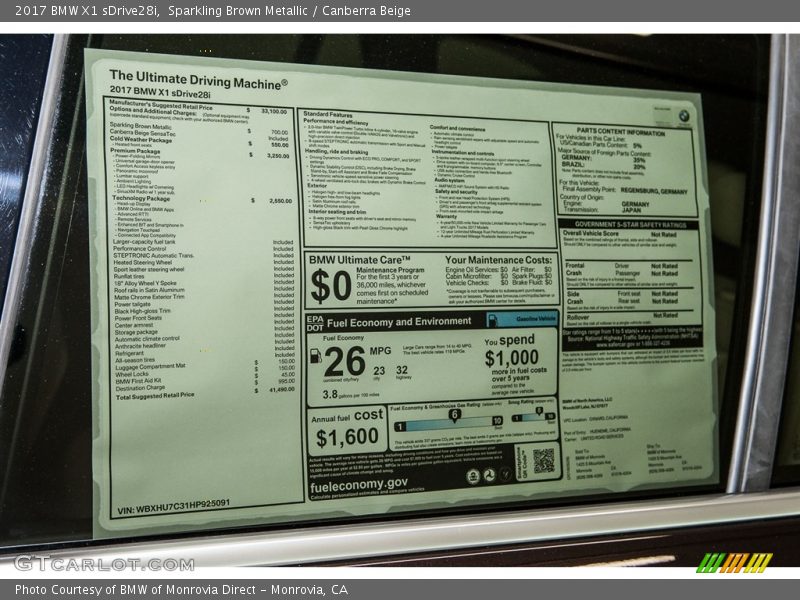This screenshot has width=800, height=600.
Task: Click the first circular agency seal near fueleconomy.gov
Action: (473, 476)
